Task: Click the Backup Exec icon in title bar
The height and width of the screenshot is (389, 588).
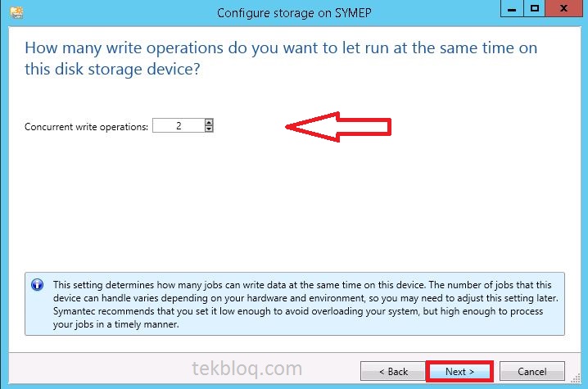Action: tap(16, 12)
